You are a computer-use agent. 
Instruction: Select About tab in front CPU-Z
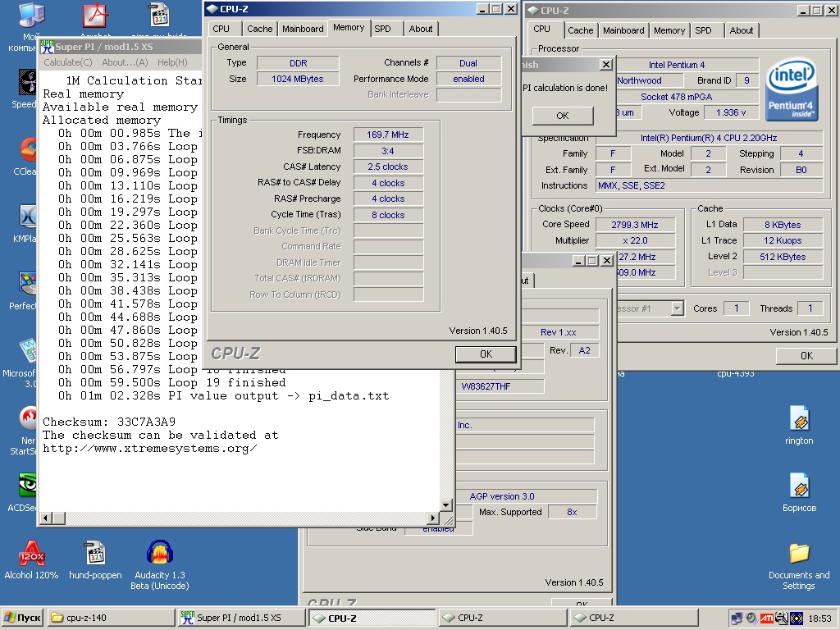point(421,29)
